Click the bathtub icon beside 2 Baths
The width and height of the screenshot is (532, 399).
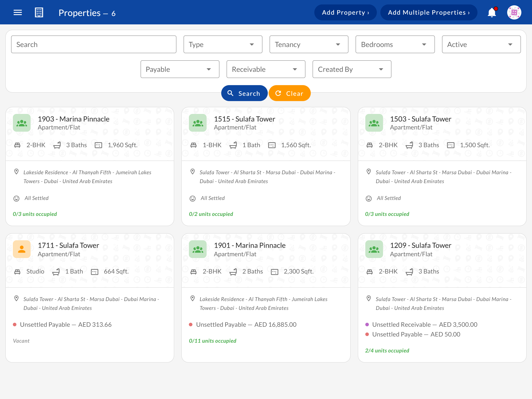coord(233,272)
